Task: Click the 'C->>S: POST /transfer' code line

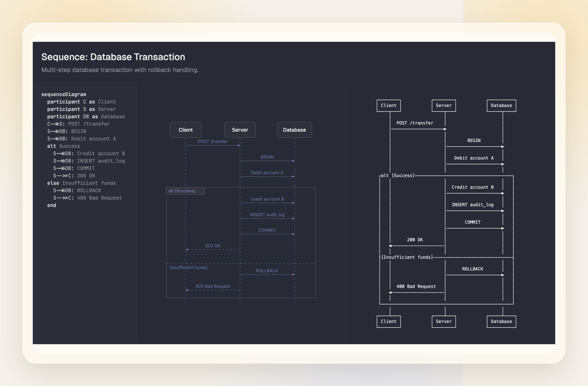Action: coord(78,124)
